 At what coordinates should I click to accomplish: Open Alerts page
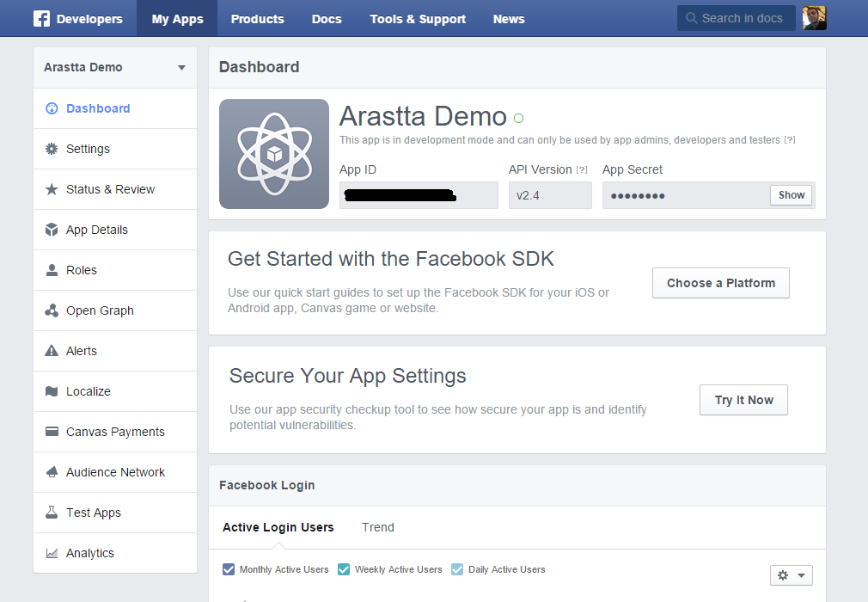point(115,351)
